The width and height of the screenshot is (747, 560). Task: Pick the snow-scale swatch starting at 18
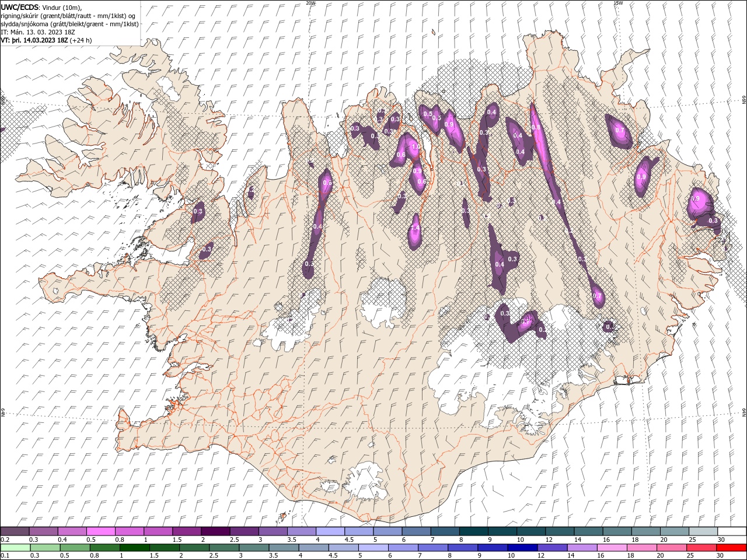tap(645, 531)
